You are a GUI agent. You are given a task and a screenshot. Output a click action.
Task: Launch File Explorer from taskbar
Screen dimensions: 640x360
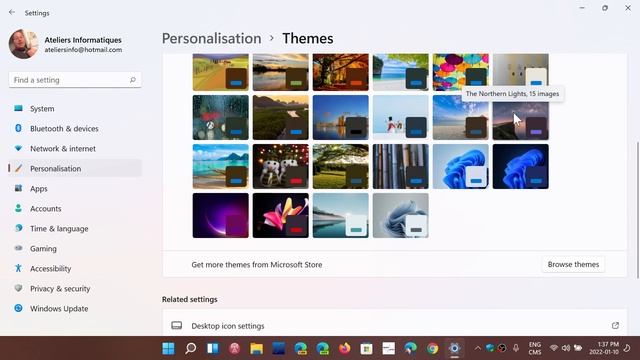(257, 348)
